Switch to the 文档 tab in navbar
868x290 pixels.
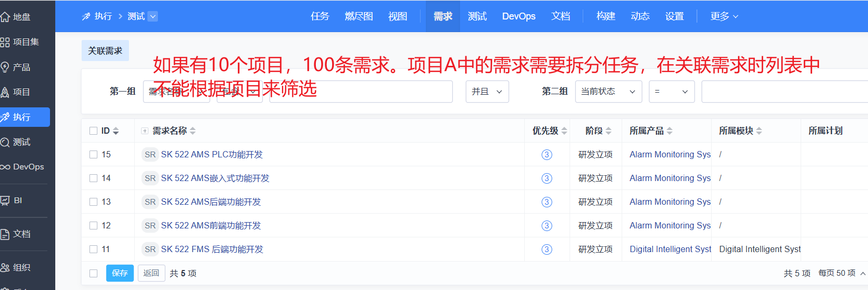pos(561,16)
